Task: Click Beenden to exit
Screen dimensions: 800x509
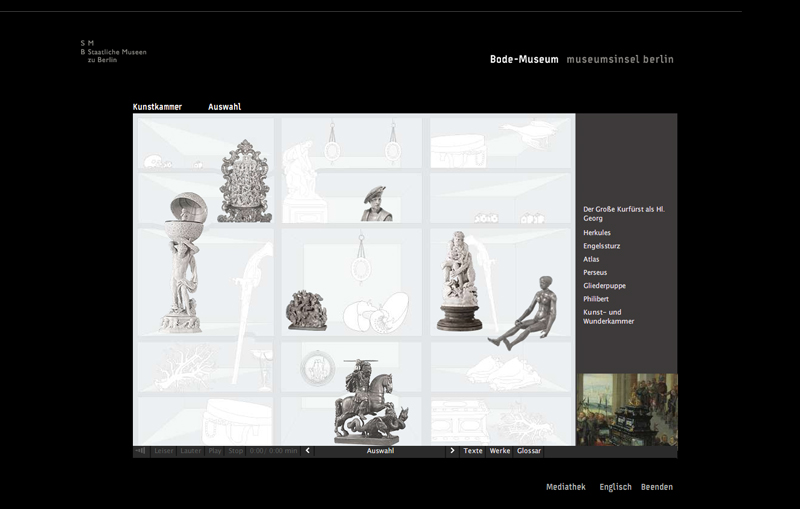Action: 657,487
